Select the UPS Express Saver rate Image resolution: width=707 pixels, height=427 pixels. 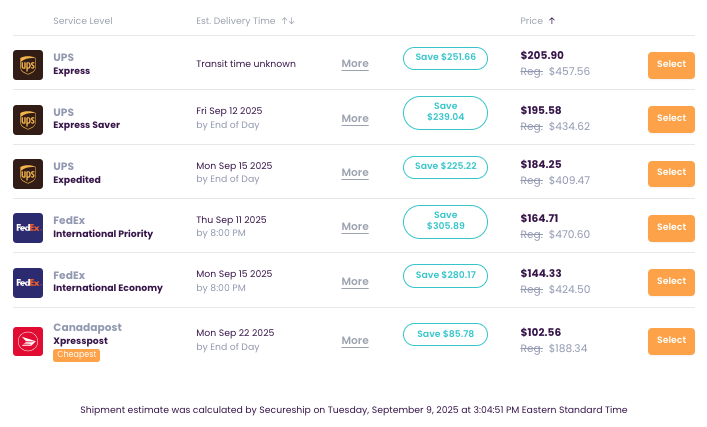point(671,119)
